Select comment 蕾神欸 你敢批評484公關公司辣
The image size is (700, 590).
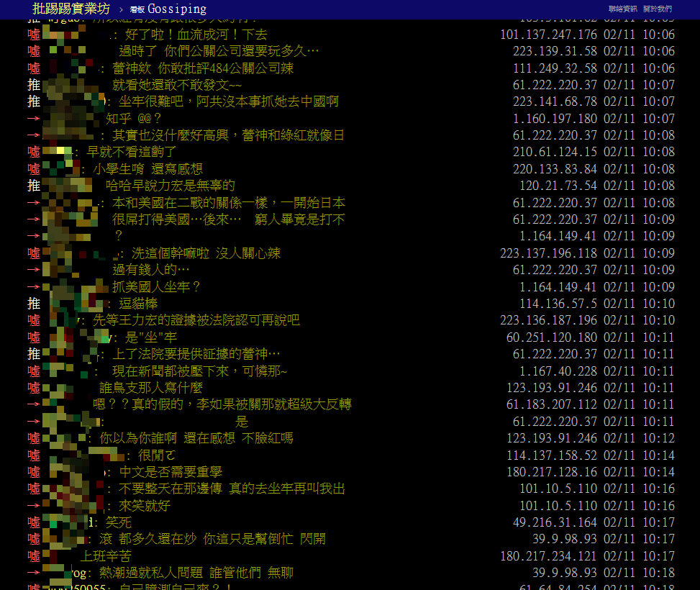point(203,68)
